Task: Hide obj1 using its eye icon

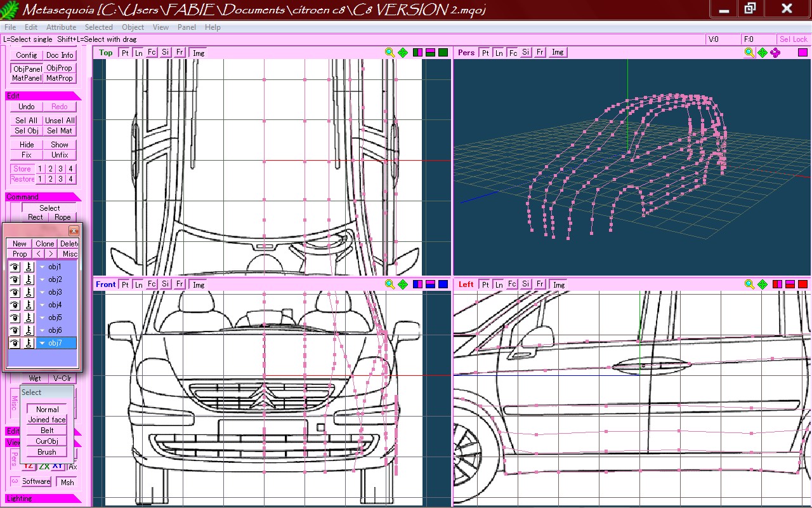Action: [x=15, y=267]
